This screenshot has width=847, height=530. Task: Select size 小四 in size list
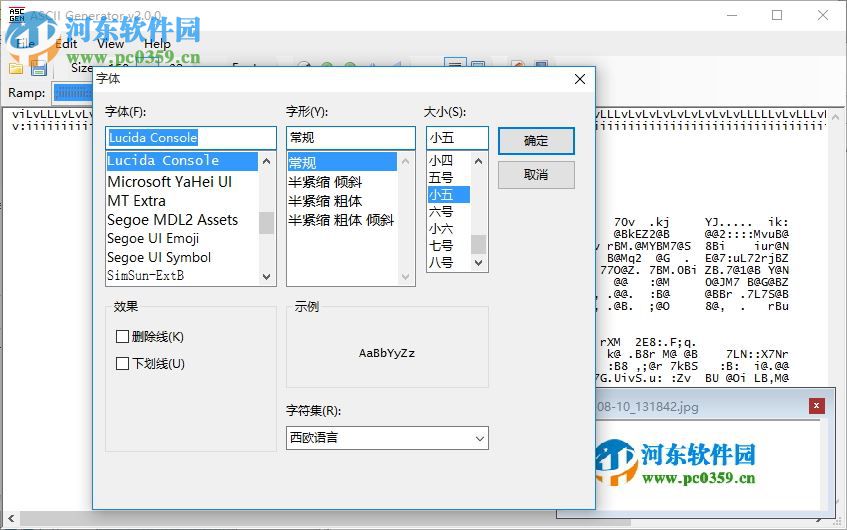(x=448, y=160)
